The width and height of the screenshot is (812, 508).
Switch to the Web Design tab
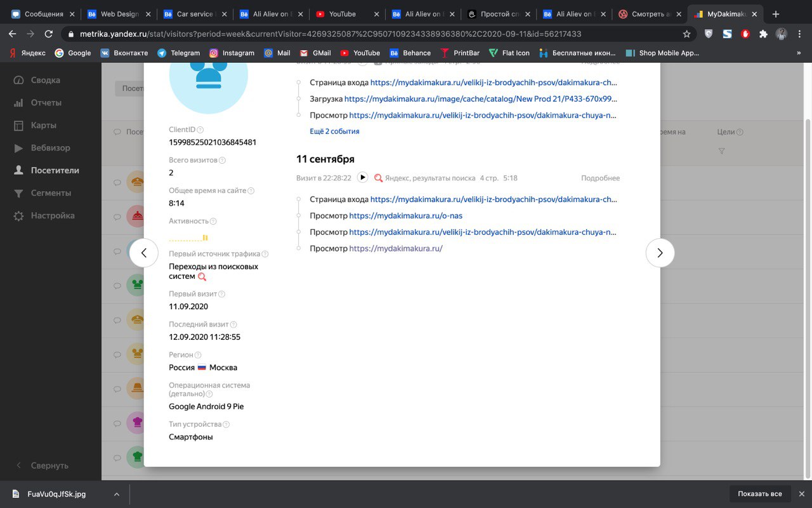click(120, 14)
